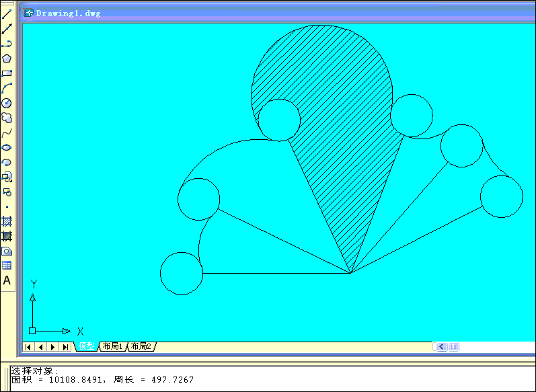Click the 选择对象 command line text
Viewport: 536px width, 392px height.
click(x=35, y=370)
